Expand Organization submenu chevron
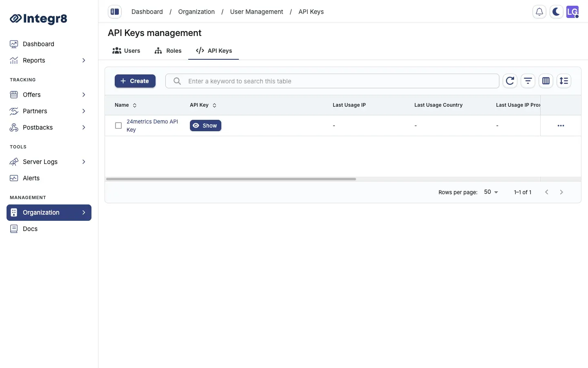 84,213
